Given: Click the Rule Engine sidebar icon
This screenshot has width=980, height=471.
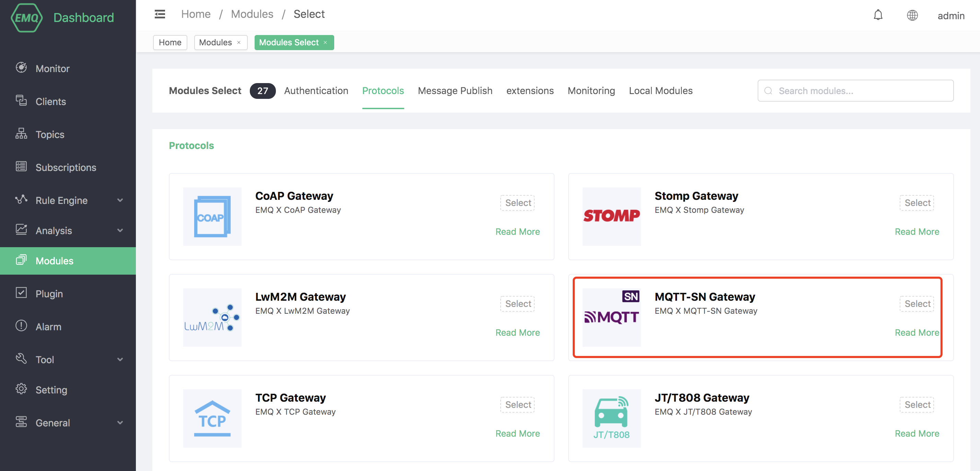Looking at the screenshot, I should 21,199.
